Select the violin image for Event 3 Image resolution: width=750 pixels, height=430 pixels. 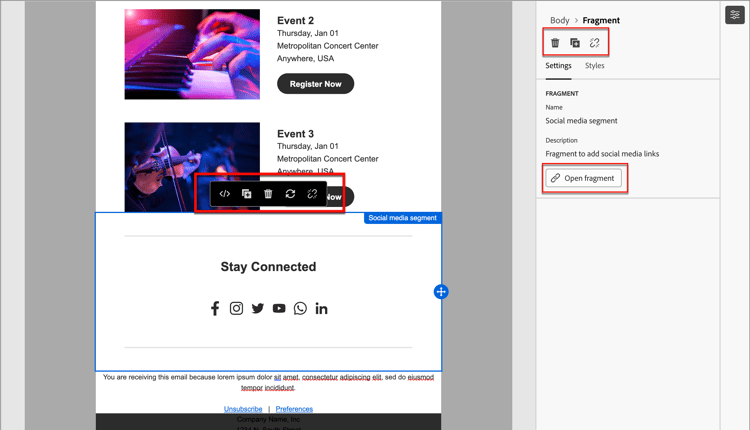tap(192, 167)
